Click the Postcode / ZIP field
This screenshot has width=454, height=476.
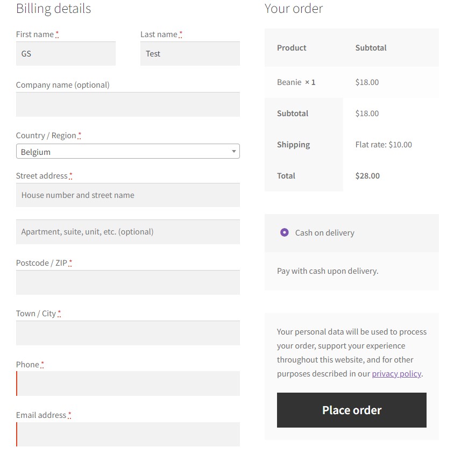click(127, 282)
